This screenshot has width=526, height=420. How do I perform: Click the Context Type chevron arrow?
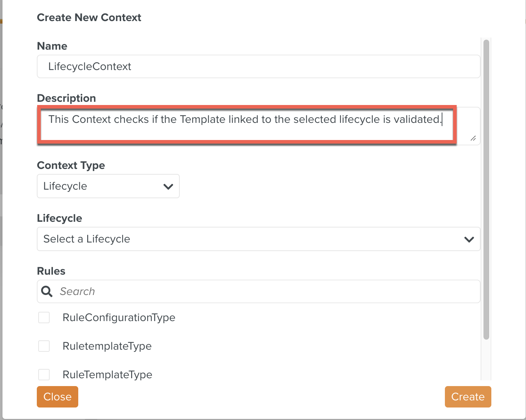point(168,186)
